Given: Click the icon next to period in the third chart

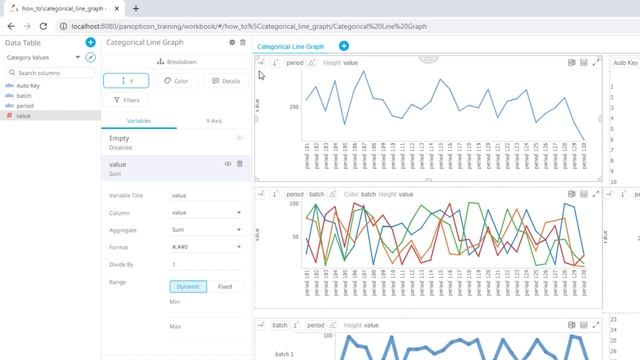Looking at the screenshot, I should [333, 325].
